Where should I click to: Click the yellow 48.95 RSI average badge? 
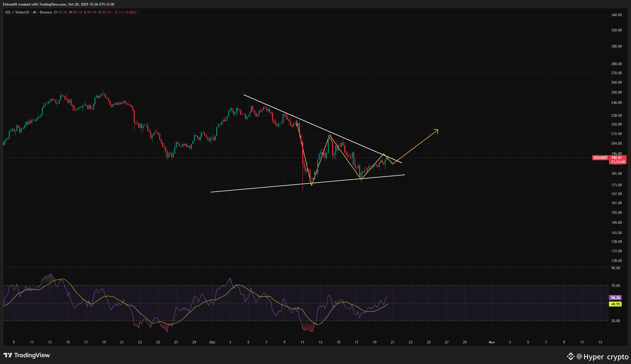click(615, 304)
